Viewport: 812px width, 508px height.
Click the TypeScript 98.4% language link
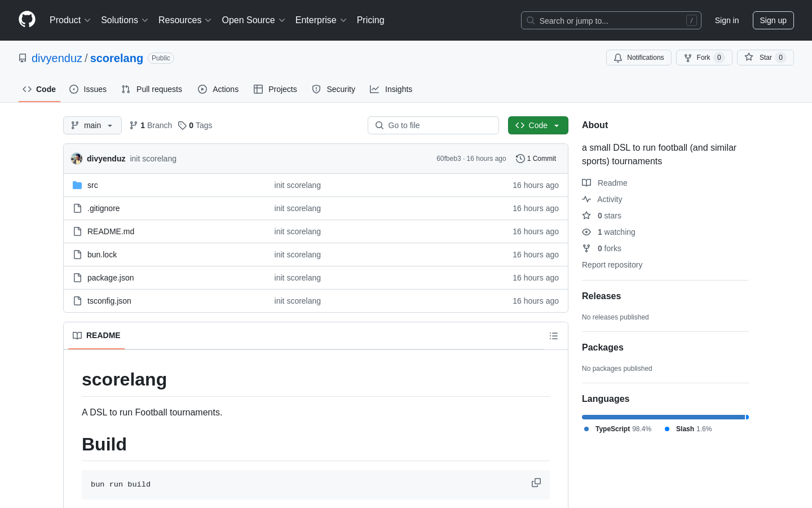coord(617,429)
